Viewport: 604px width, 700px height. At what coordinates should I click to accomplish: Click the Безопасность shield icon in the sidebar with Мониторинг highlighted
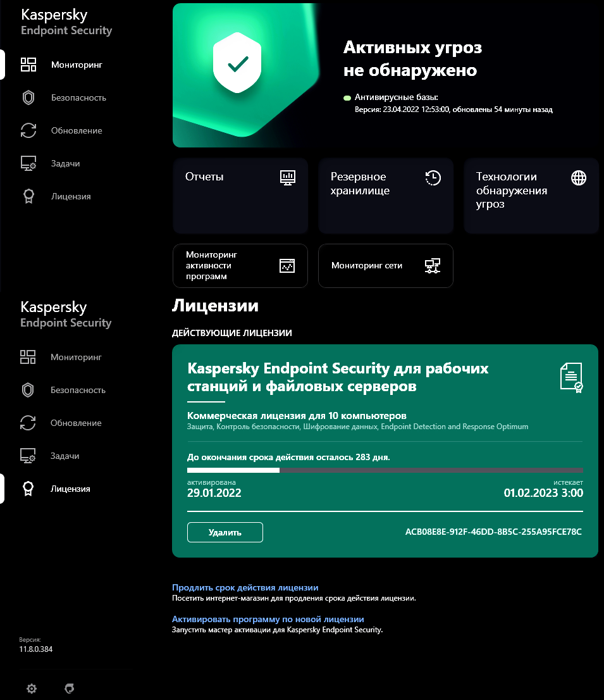pyautogui.click(x=28, y=97)
